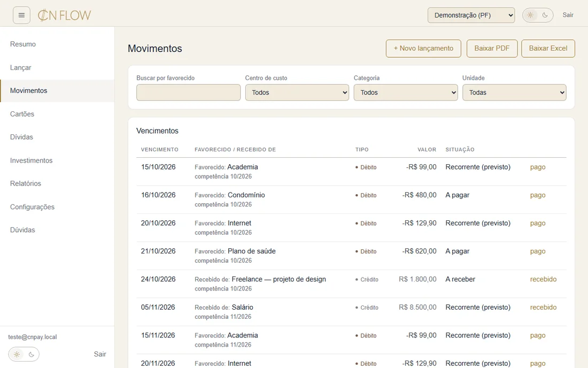This screenshot has width=588, height=368.
Task: Open the Demonstração (PF) account dropdown
Action: [x=471, y=16]
